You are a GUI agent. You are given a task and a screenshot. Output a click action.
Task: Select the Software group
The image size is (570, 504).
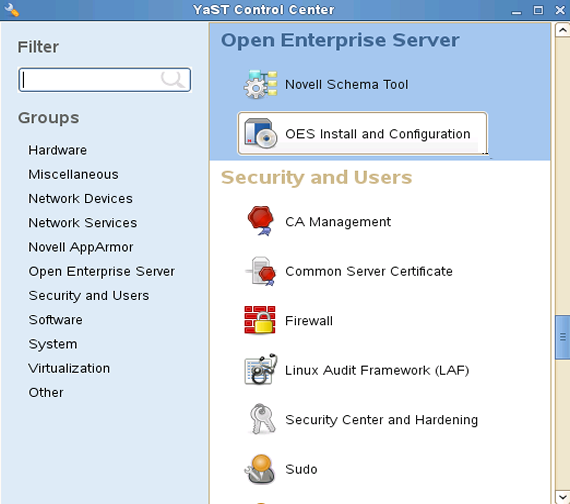[55, 320]
